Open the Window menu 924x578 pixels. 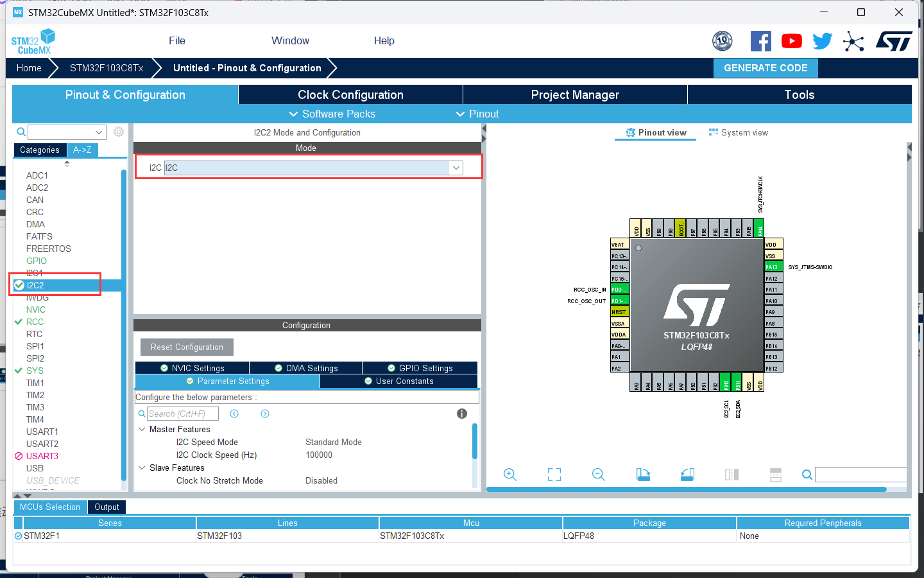click(x=290, y=41)
